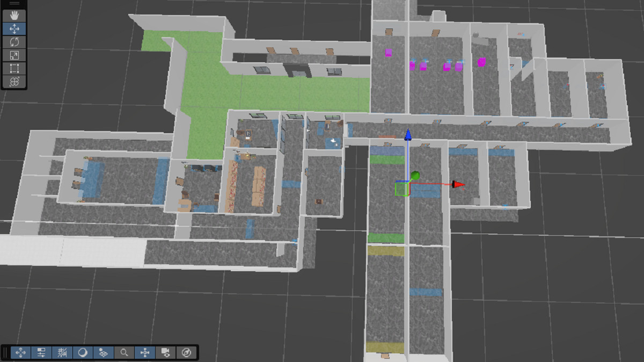
Task: Select the Rect transform tool
Action: (x=14, y=68)
